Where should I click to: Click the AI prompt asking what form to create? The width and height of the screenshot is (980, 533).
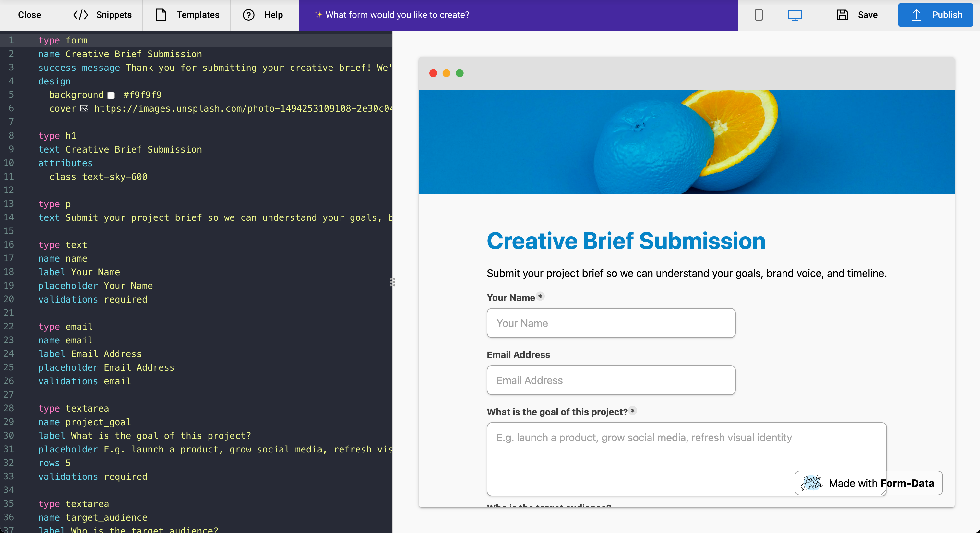397,15
